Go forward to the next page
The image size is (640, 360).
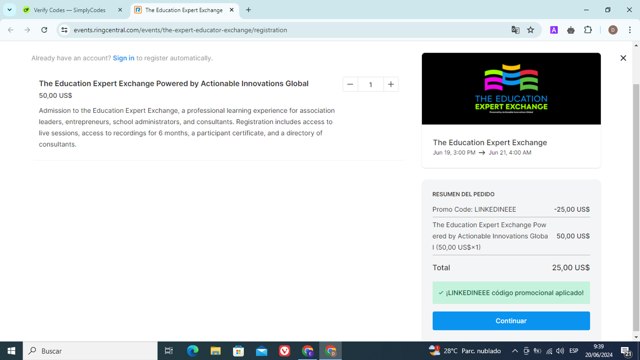point(27,30)
